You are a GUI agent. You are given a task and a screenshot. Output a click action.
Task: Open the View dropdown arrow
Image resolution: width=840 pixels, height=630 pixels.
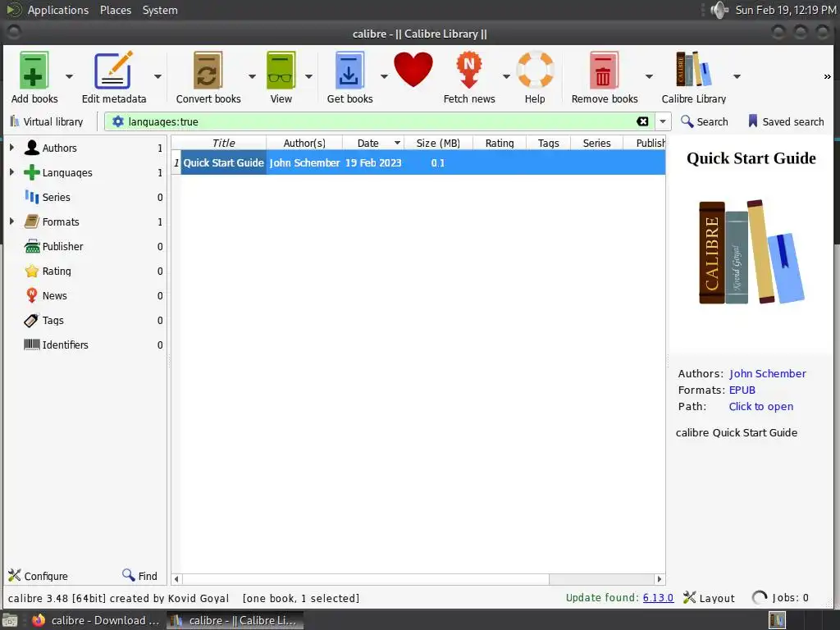point(308,76)
